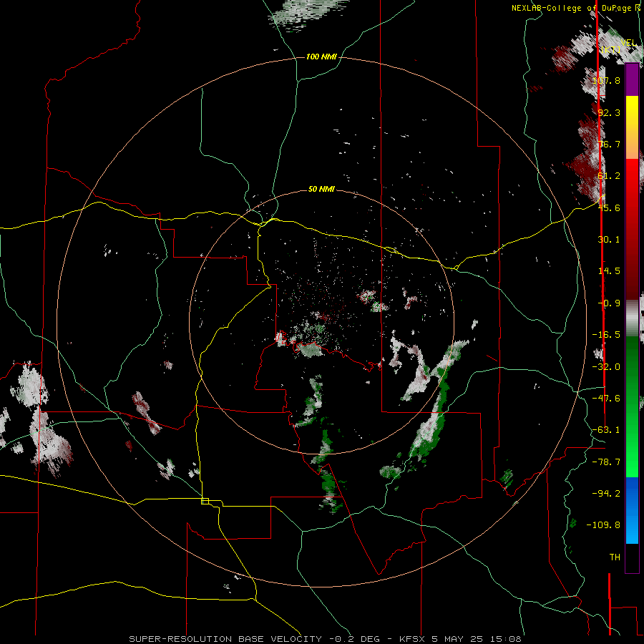Image resolution: width=644 pixels, height=644 pixels.
Task: Click the 76.7 velocity scale value
Action: pyautogui.click(x=609, y=144)
